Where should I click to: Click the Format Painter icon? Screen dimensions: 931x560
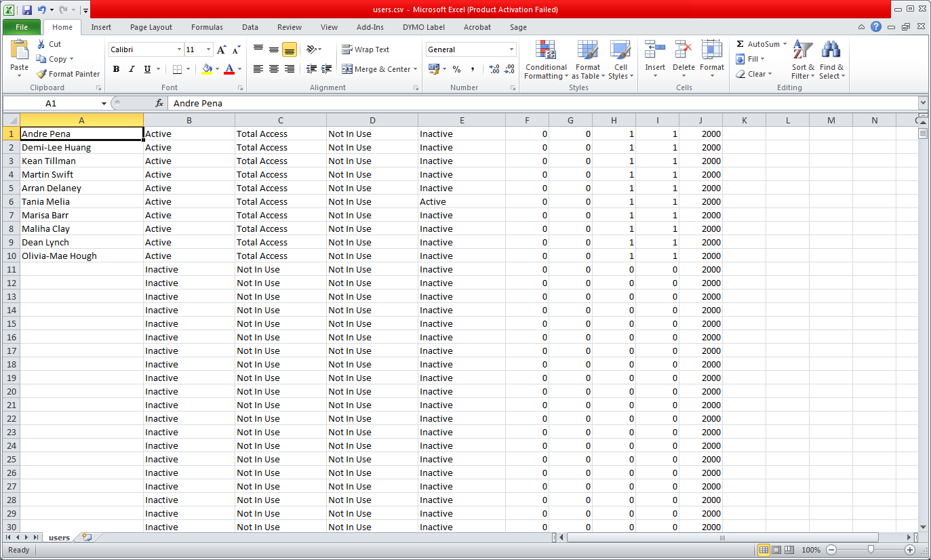tap(42, 74)
